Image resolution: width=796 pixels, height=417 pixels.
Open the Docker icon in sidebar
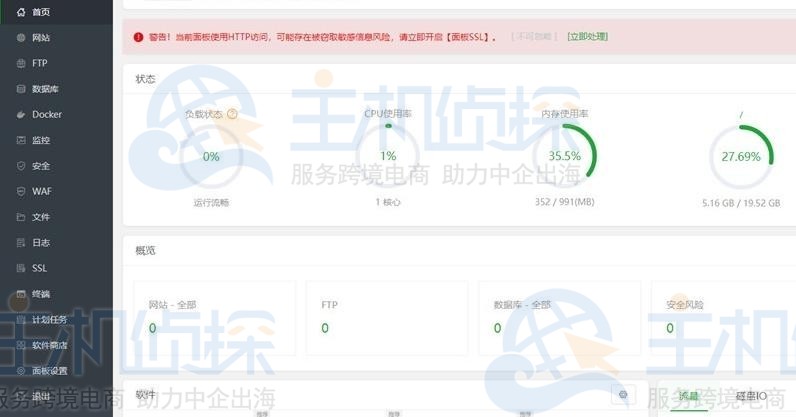[21, 114]
